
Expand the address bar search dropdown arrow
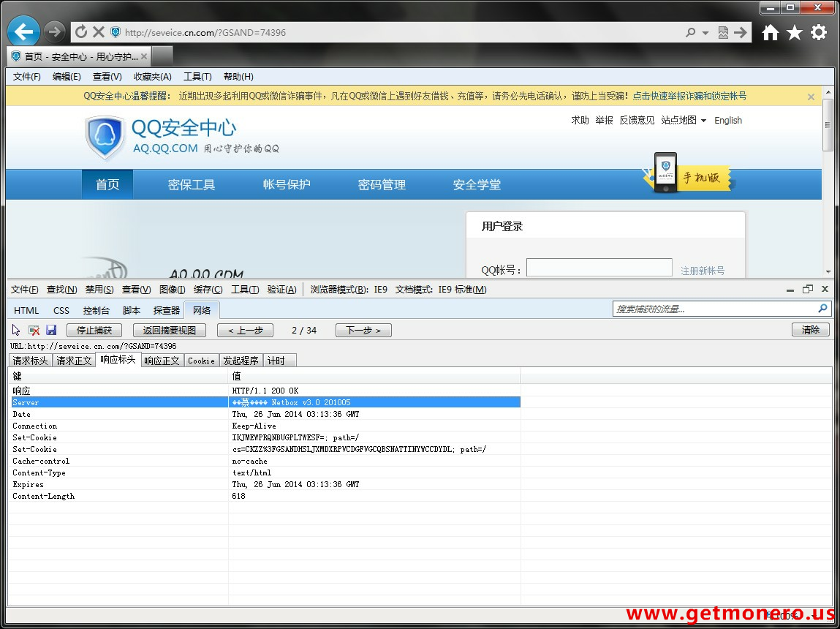(705, 33)
